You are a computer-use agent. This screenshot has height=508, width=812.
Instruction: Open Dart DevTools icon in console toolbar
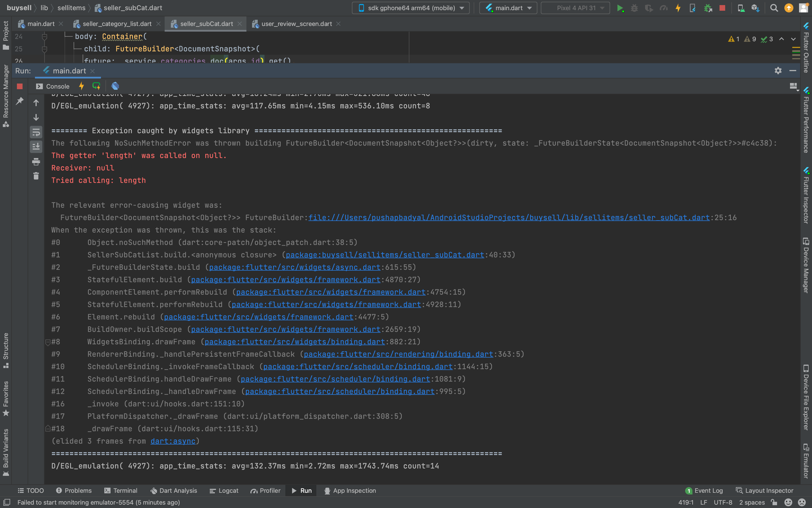115,86
